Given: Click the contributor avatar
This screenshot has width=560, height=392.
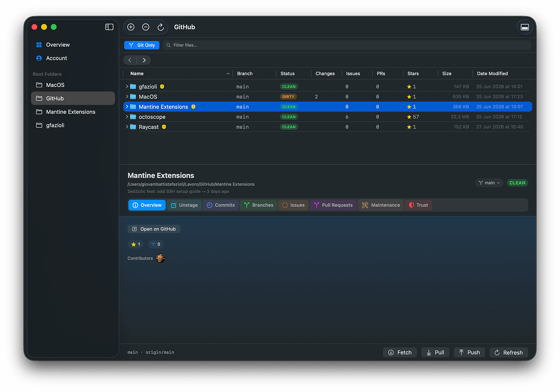Looking at the screenshot, I should click(160, 258).
